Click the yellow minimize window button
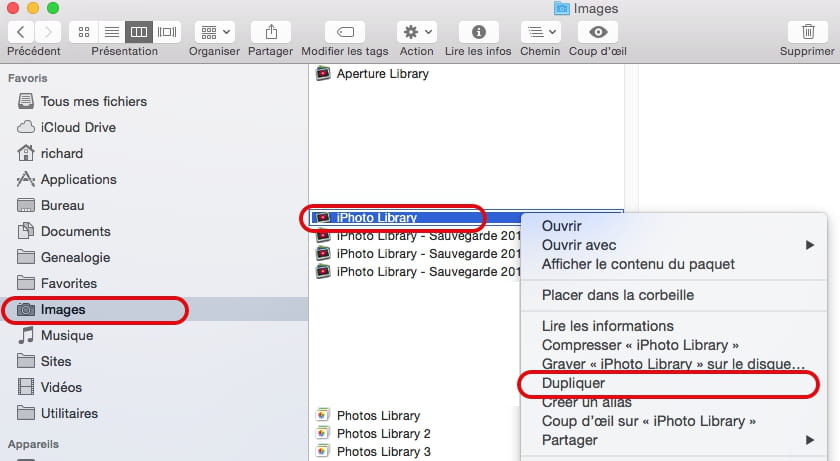This screenshot has width=840, height=461. 33,7
